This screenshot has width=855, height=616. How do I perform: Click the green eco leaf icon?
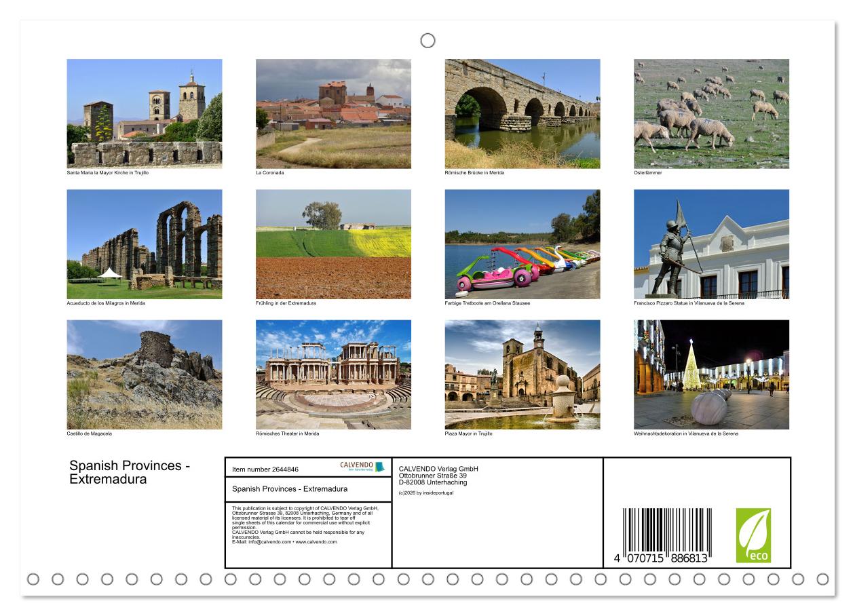pos(753,535)
